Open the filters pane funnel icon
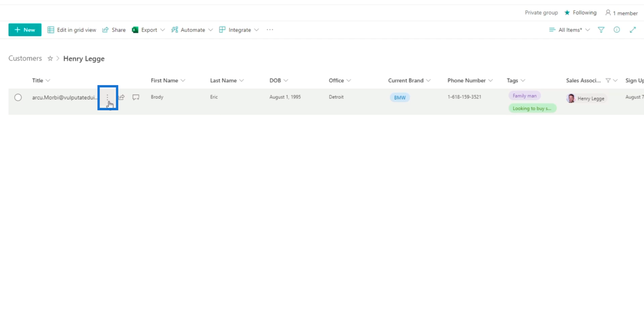The width and height of the screenshot is (644, 323). 601,30
